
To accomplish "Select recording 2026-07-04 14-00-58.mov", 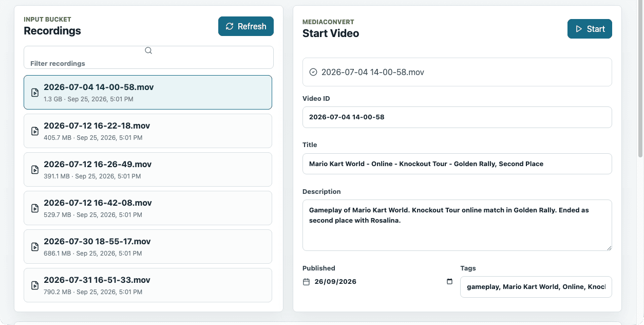I will pyautogui.click(x=148, y=93).
